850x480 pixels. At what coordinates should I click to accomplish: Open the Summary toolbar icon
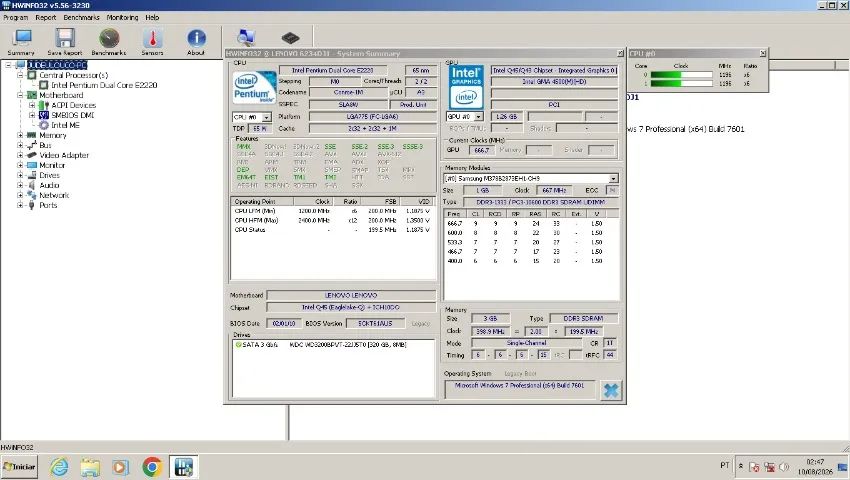tap(21, 42)
